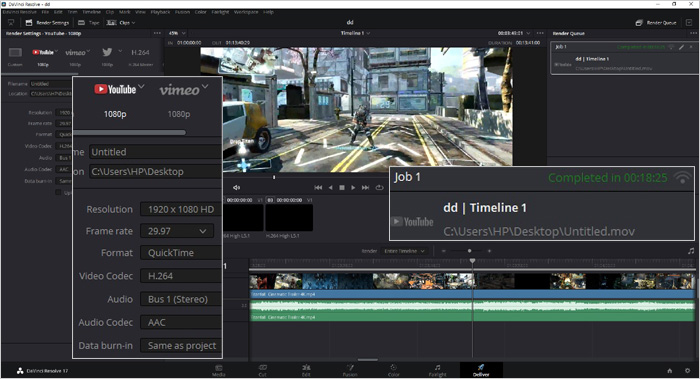Click timeline zoom in plus button
This screenshot has height=379, width=700.
[x=489, y=251]
